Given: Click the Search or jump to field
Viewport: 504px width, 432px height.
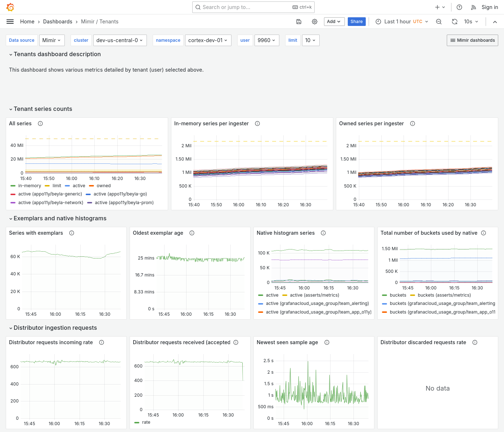Looking at the screenshot, I should pos(252,7).
